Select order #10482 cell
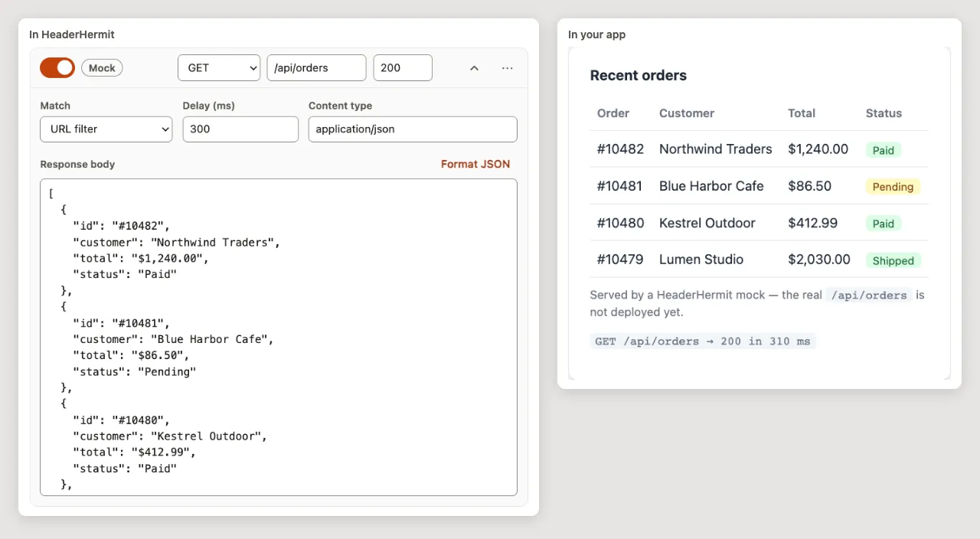Image resolution: width=980 pixels, height=539 pixels. (x=620, y=149)
